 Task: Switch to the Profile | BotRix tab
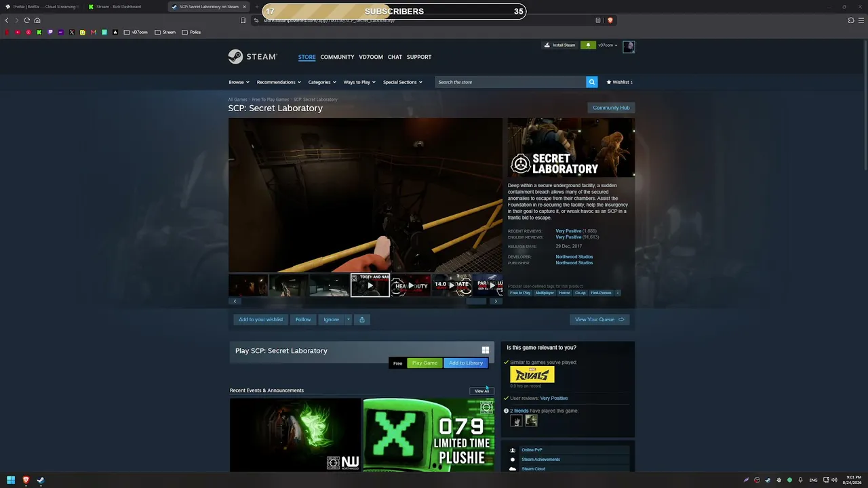tap(42, 7)
